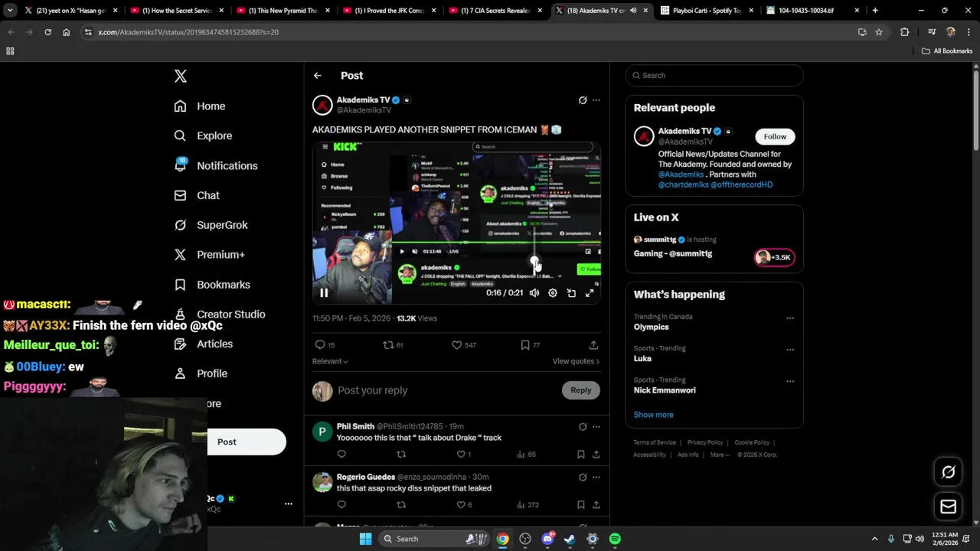The image size is (980, 551).
Task: Enter fullscreen on post video
Action: 590,292
